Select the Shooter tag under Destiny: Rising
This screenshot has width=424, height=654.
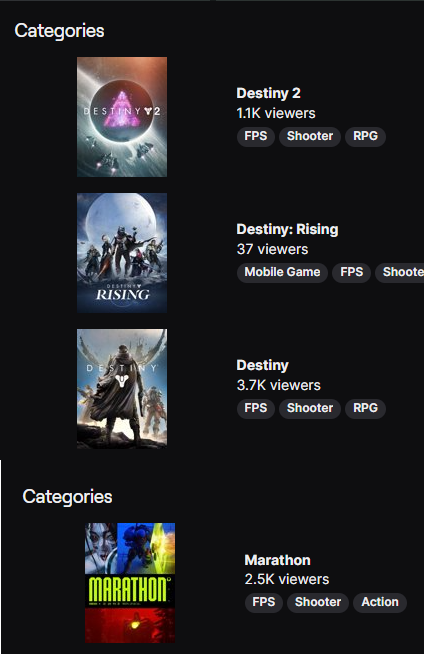point(399,272)
